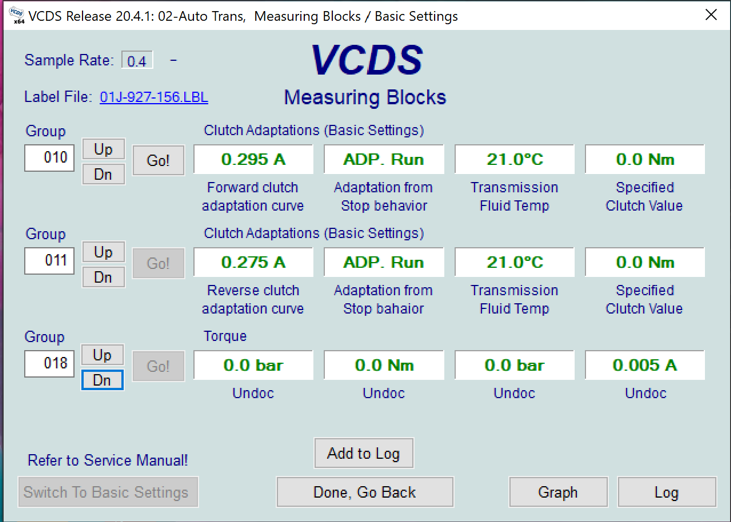The width and height of the screenshot is (731, 522).
Task: Click the Log button
Action: click(667, 492)
